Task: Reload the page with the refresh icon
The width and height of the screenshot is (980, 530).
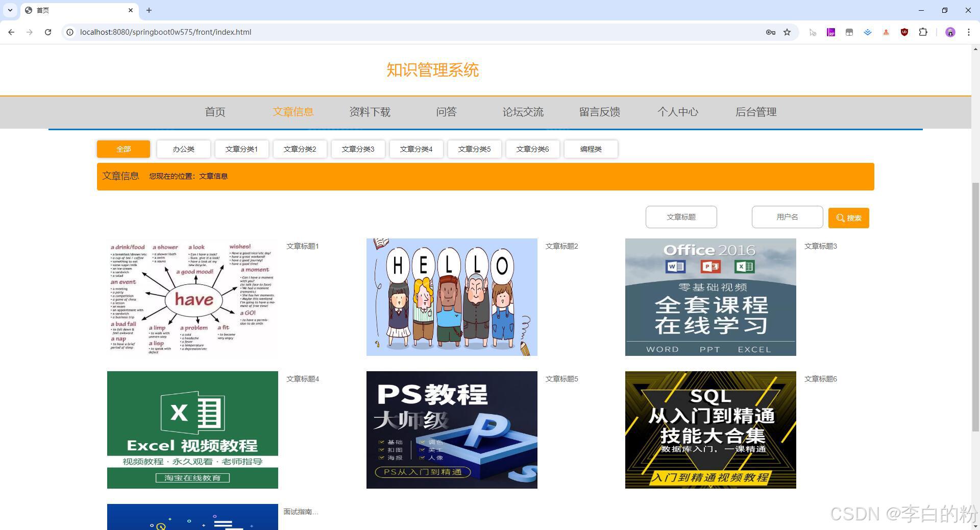Action: coord(48,32)
